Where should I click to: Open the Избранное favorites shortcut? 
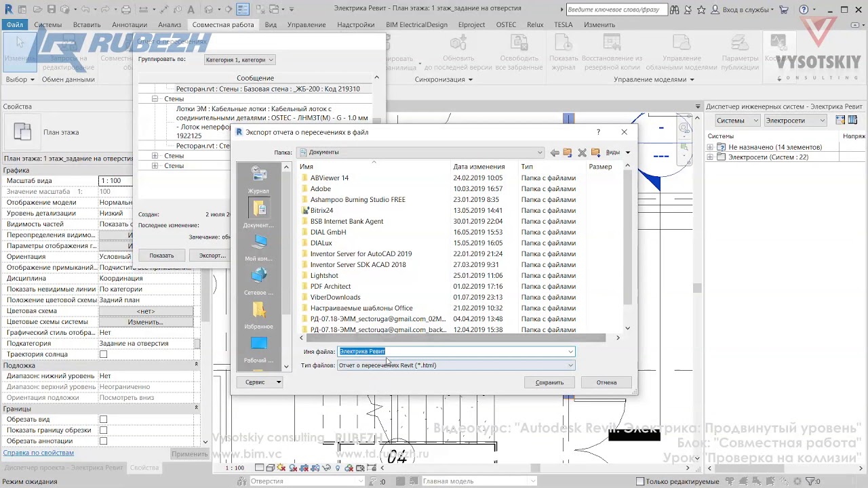pyautogui.click(x=258, y=316)
